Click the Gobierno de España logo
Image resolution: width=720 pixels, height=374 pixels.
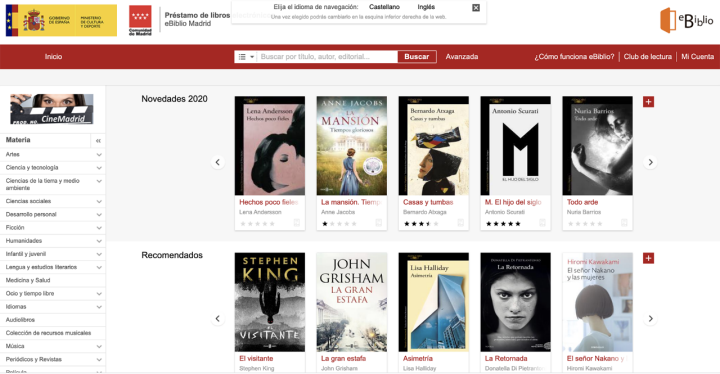61,20
